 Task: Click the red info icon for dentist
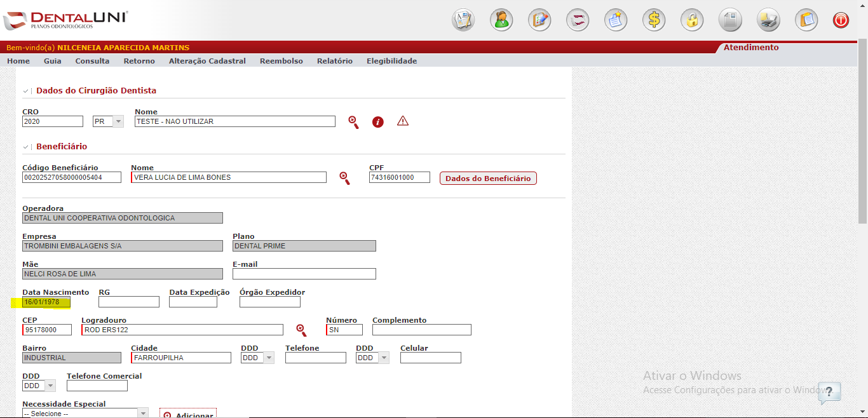[x=378, y=122]
